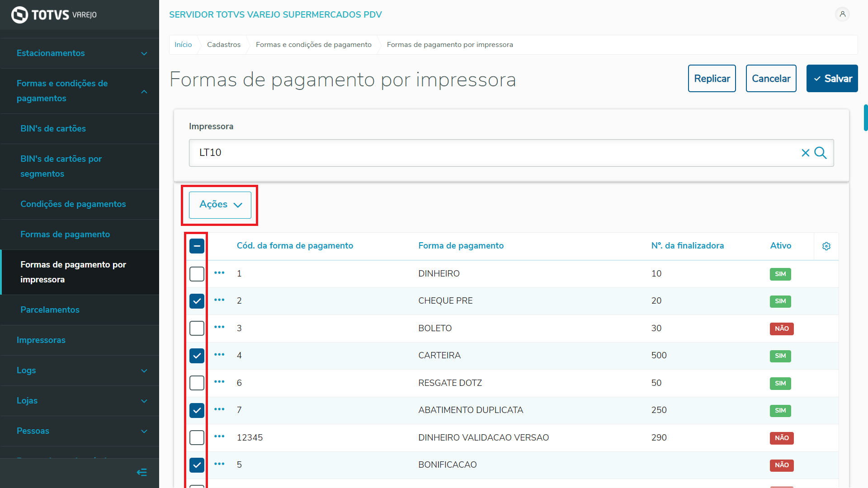Image resolution: width=868 pixels, height=488 pixels.
Task: Open Formas de pagamento menu item
Action: tap(65, 235)
